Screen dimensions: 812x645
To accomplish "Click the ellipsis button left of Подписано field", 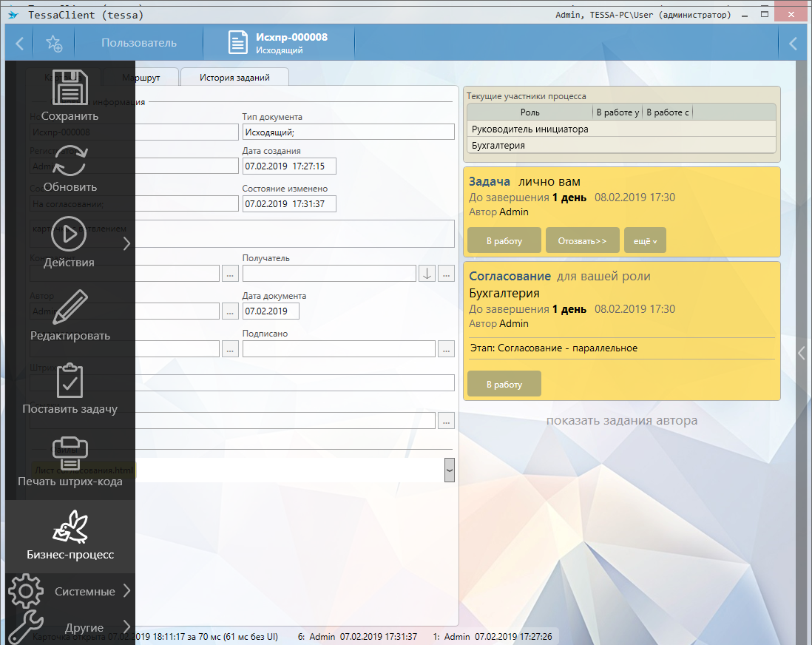I will [x=230, y=349].
